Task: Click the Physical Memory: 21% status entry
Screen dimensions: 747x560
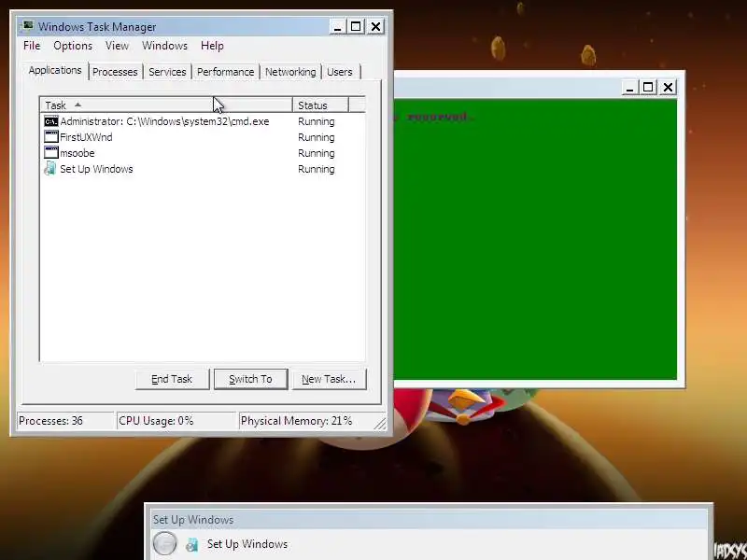Action: [305, 421]
